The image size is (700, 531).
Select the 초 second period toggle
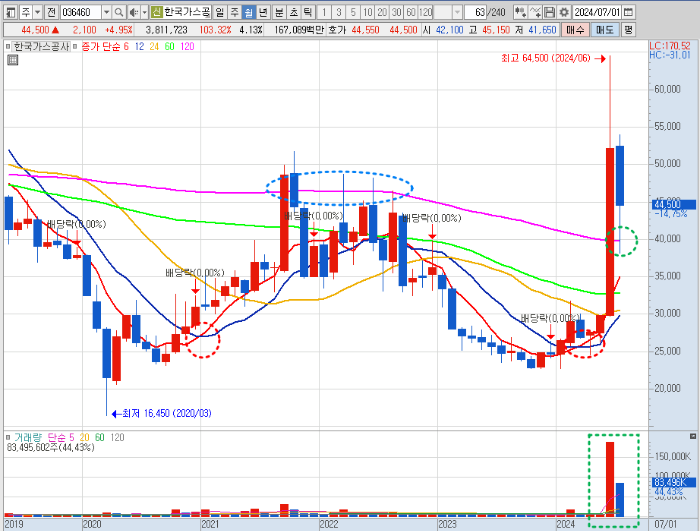click(x=294, y=12)
